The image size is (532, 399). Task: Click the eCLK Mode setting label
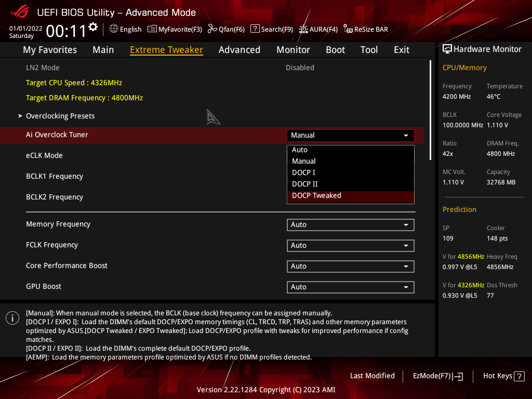(x=45, y=156)
